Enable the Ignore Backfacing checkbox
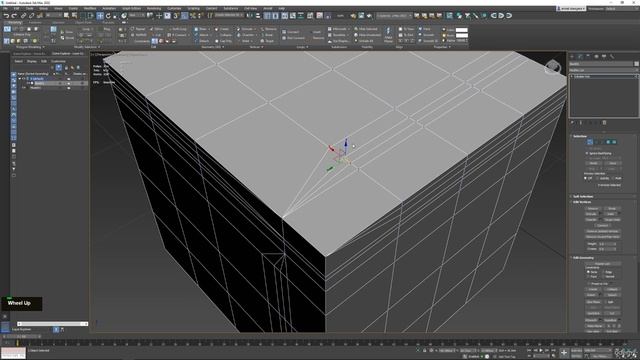Image resolution: width=640 pixels, height=360 pixels. 587,153
